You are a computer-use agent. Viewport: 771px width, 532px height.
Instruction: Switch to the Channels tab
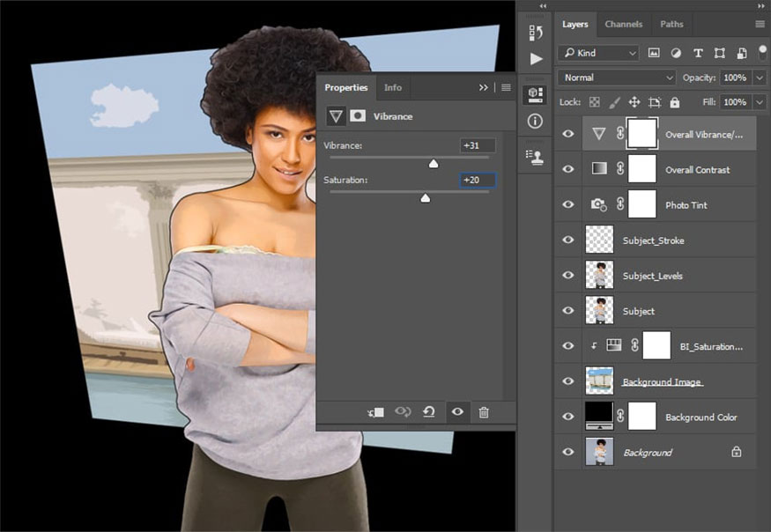(624, 25)
